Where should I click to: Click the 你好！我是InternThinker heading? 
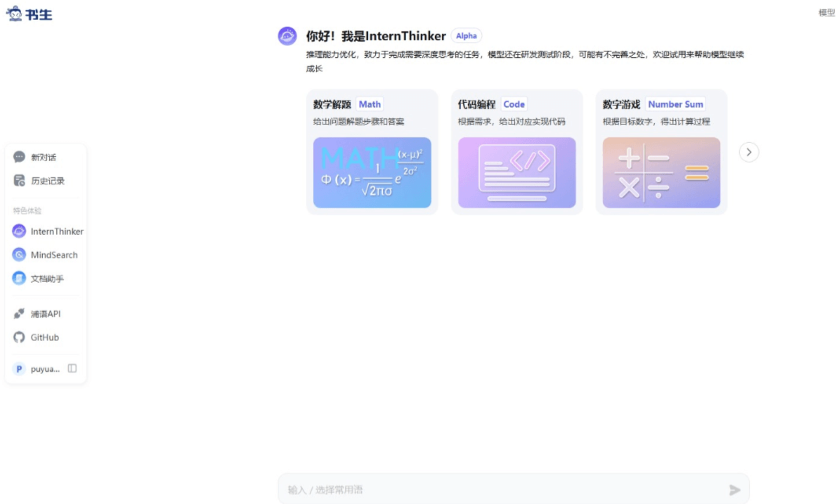tap(376, 36)
